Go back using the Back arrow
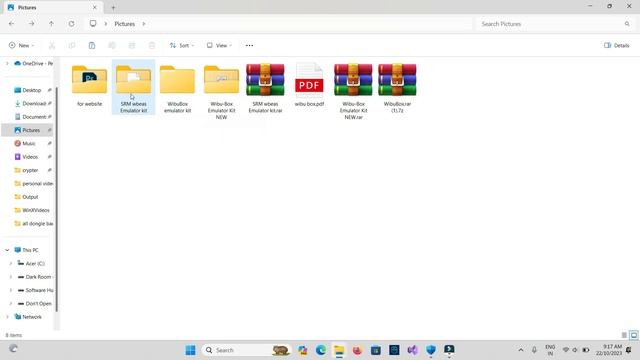This screenshot has width=640, height=360. point(11,24)
